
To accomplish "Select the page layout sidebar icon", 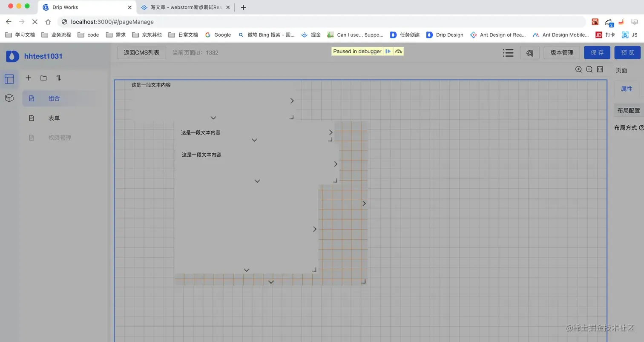I will (9, 79).
